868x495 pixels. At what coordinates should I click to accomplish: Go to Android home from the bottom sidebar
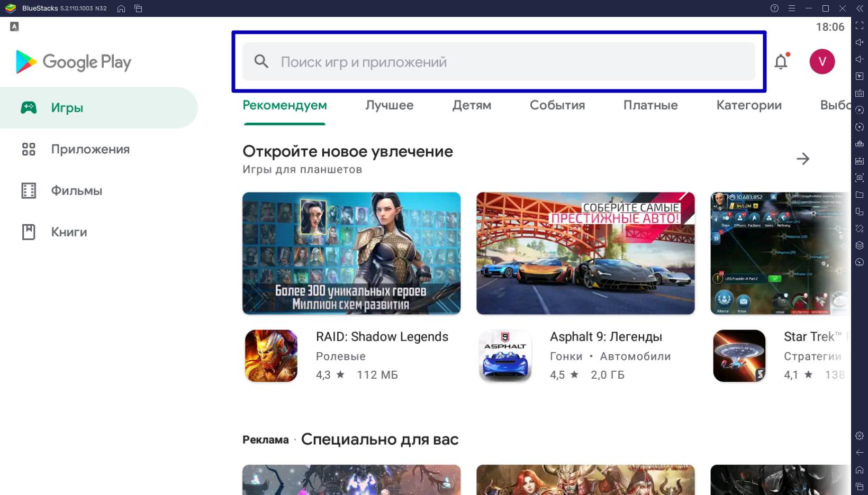(860, 470)
